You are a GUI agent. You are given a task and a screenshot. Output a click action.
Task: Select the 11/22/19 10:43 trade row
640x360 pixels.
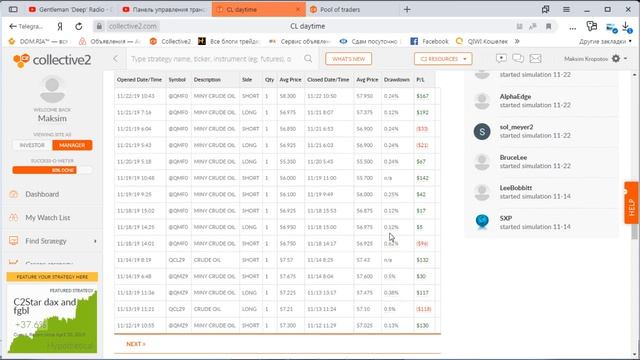coord(277,96)
